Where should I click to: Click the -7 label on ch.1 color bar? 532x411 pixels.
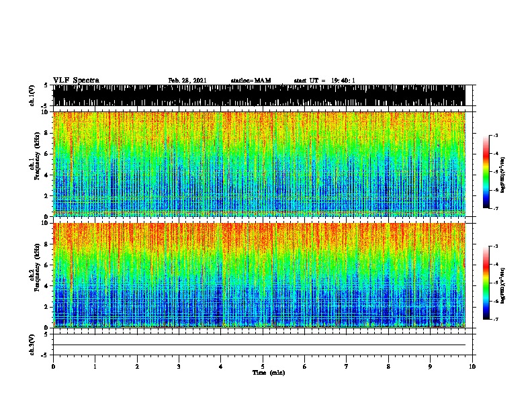point(496,208)
